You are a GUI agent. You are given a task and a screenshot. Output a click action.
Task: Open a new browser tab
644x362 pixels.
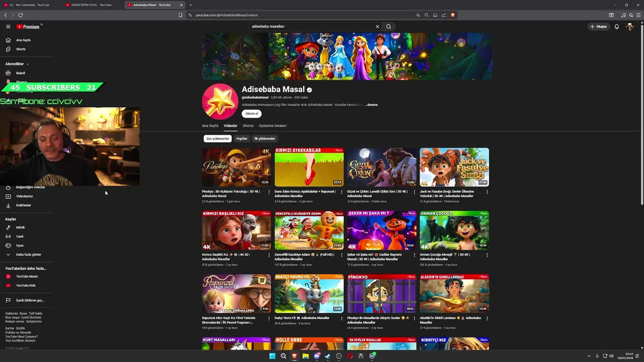tap(191, 5)
